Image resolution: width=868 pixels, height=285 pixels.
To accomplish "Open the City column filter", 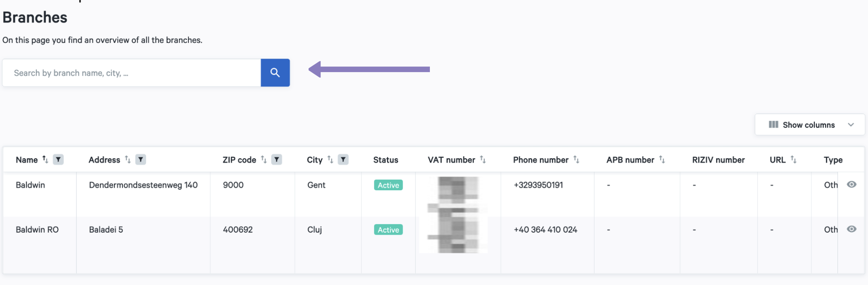I will (x=343, y=160).
